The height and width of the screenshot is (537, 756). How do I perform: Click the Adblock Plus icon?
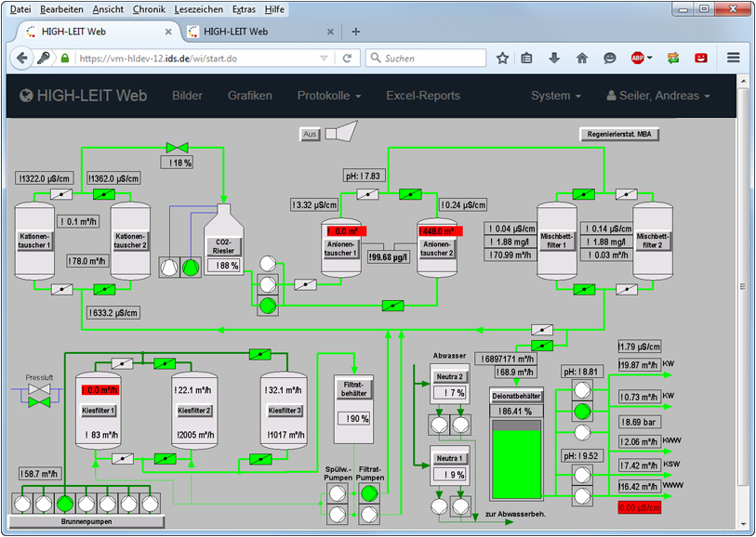[640, 58]
